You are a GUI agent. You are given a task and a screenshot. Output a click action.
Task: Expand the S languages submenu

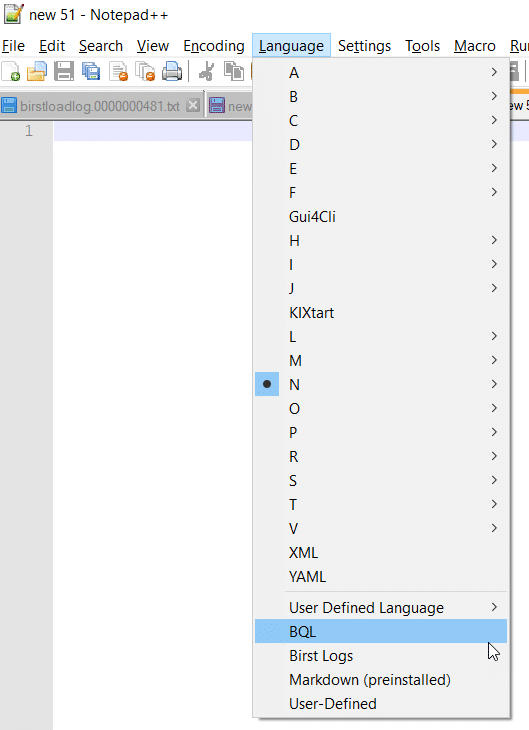(381, 480)
